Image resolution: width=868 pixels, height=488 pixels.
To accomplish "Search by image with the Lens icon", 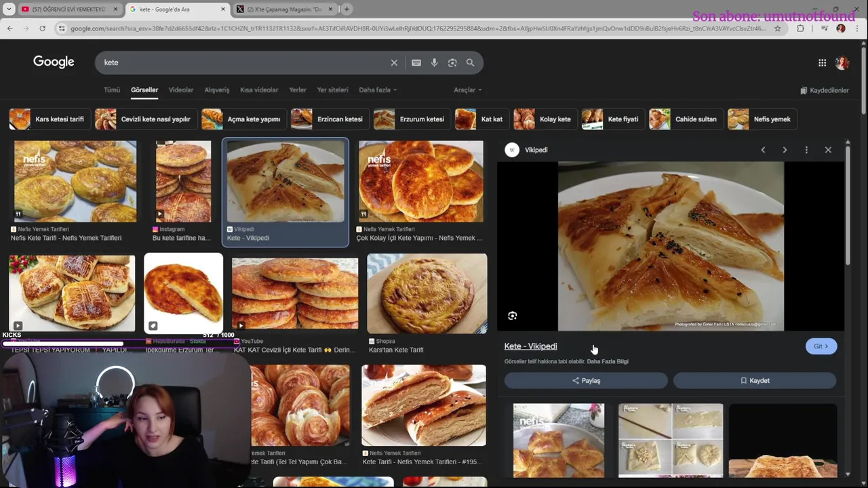I will (452, 62).
